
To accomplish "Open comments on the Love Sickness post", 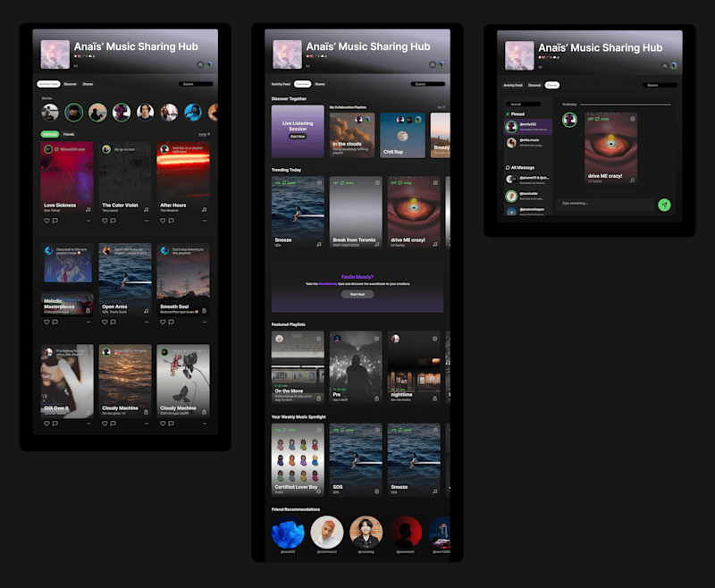I will [x=55, y=221].
